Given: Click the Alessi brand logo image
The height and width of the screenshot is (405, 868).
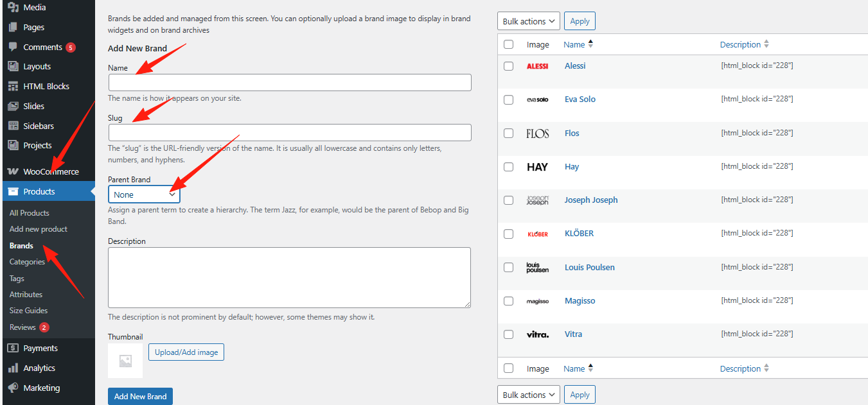Looking at the screenshot, I should click(537, 66).
